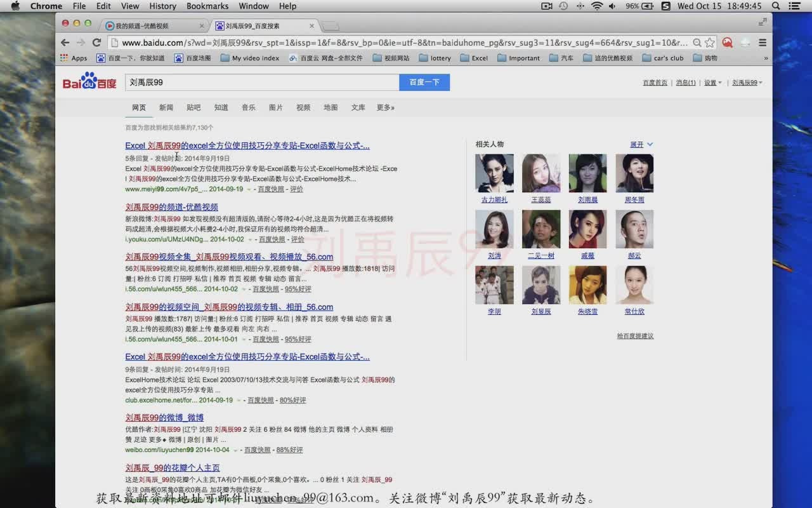Bookmark this page with the star icon
The width and height of the screenshot is (812, 508).
click(710, 43)
